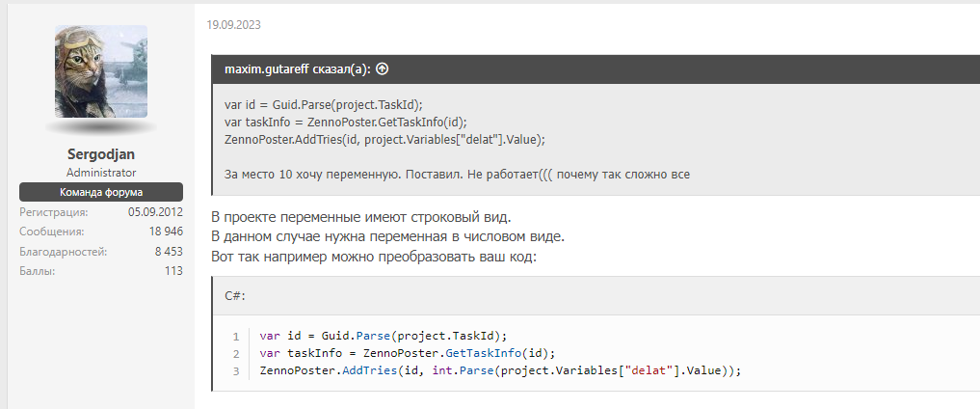Click line number 1 in code block
This screenshot has height=409, width=980.
click(x=235, y=337)
